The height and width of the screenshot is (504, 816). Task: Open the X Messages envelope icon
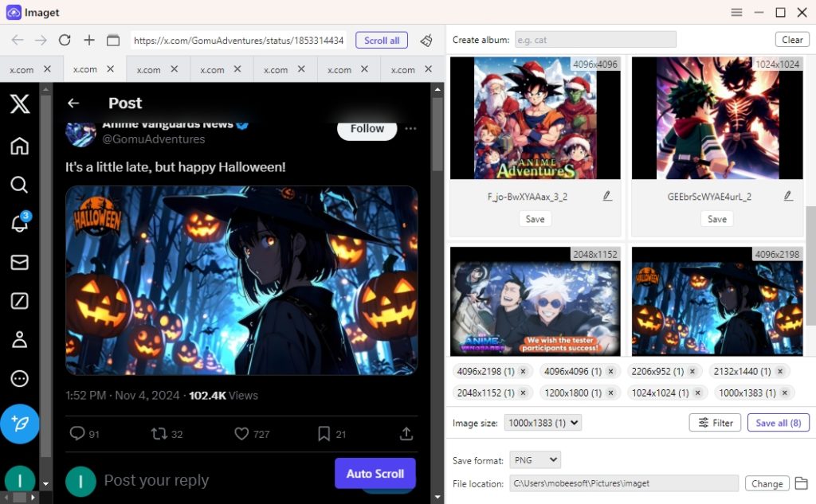pyautogui.click(x=19, y=262)
